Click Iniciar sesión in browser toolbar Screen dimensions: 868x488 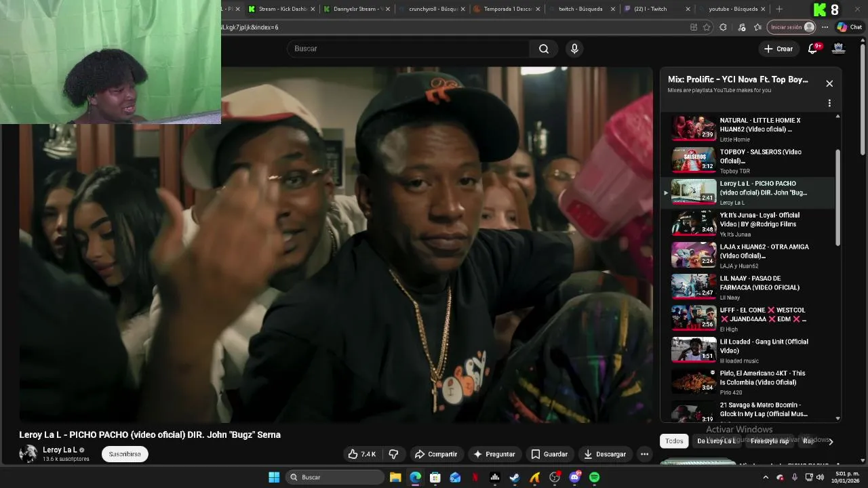point(791,27)
